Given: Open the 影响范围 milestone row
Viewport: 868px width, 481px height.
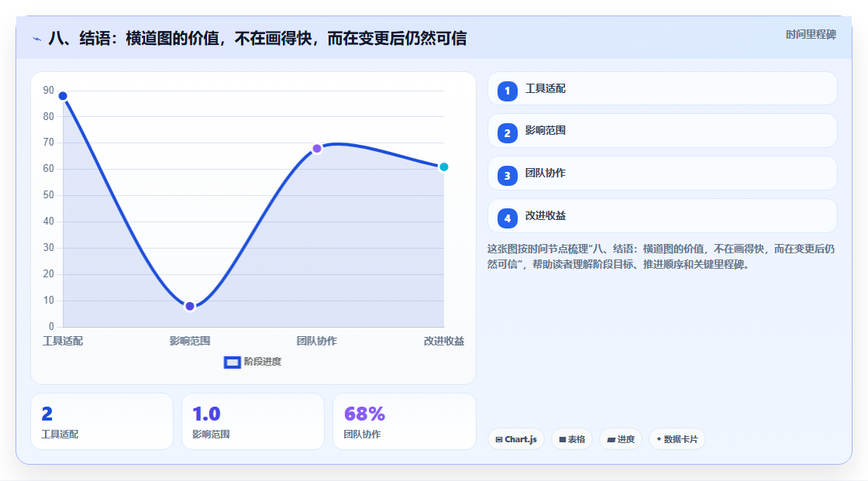Looking at the screenshot, I should coord(662,131).
